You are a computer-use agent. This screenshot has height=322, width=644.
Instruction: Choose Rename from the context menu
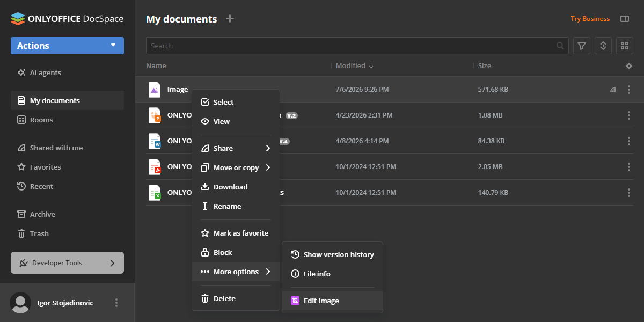click(x=236, y=206)
